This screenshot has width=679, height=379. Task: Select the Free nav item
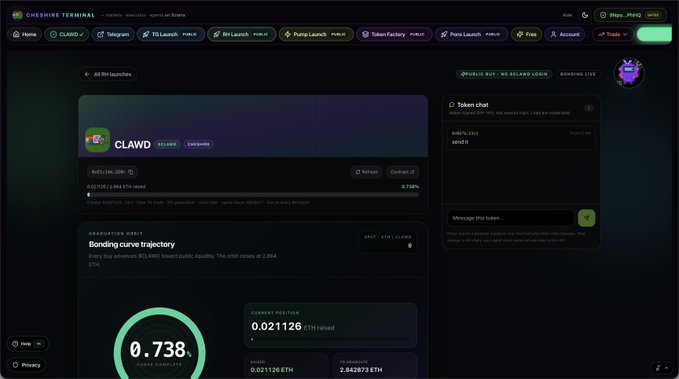coord(526,34)
